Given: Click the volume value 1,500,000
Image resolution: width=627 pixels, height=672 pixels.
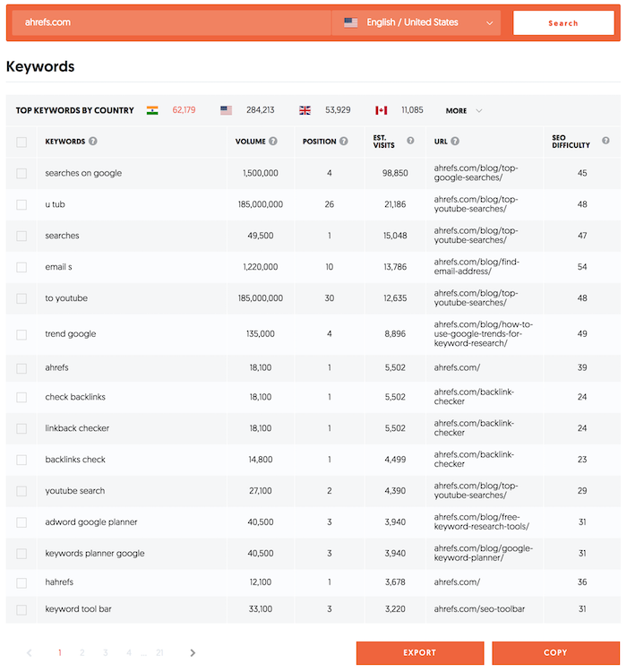Looking at the screenshot, I should [x=260, y=173].
